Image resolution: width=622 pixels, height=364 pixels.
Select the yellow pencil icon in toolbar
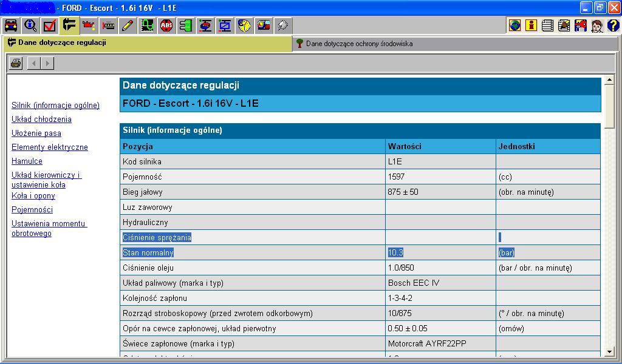128,25
